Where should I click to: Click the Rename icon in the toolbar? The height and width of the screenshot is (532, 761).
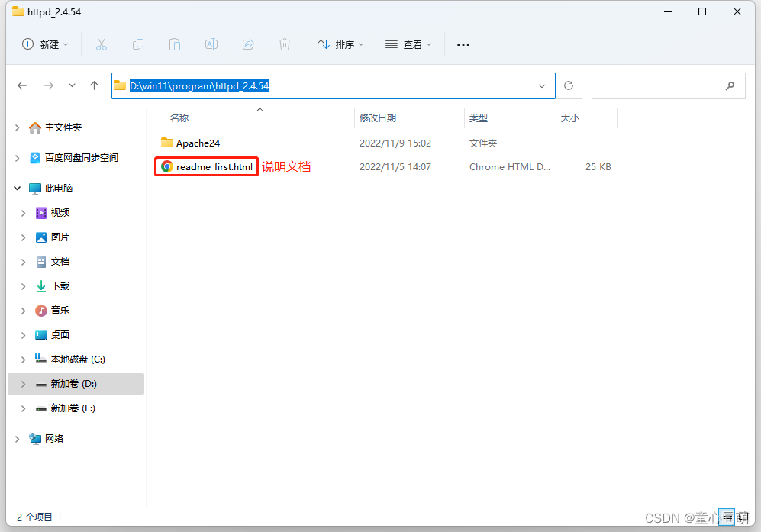(211, 44)
